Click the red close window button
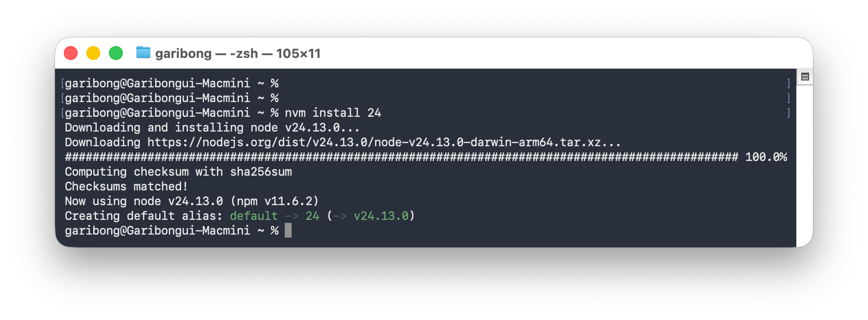The image size is (868, 320). tap(71, 53)
